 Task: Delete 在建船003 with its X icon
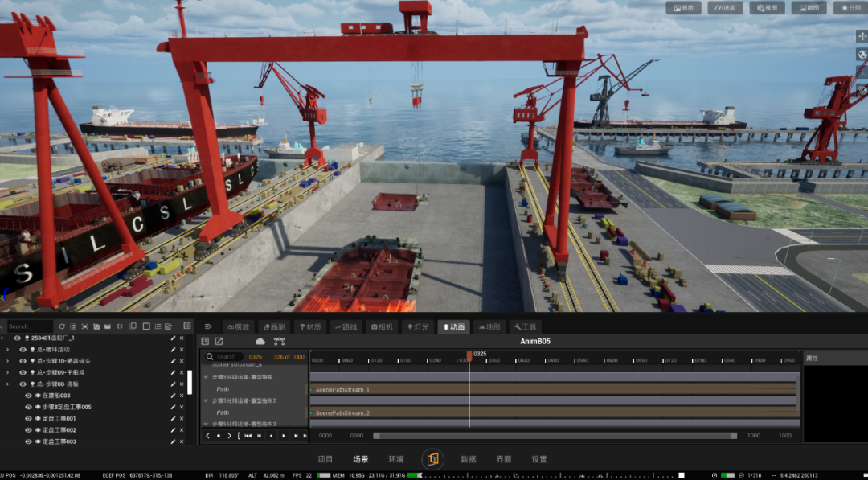181,396
